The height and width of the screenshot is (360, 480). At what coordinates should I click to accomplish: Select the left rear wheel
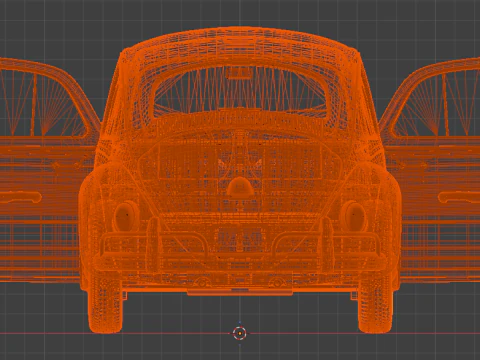tap(105, 304)
